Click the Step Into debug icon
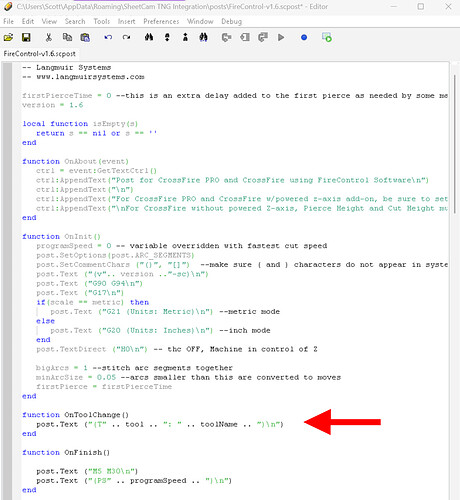The width and height of the screenshot is (460, 500). pos(227,37)
